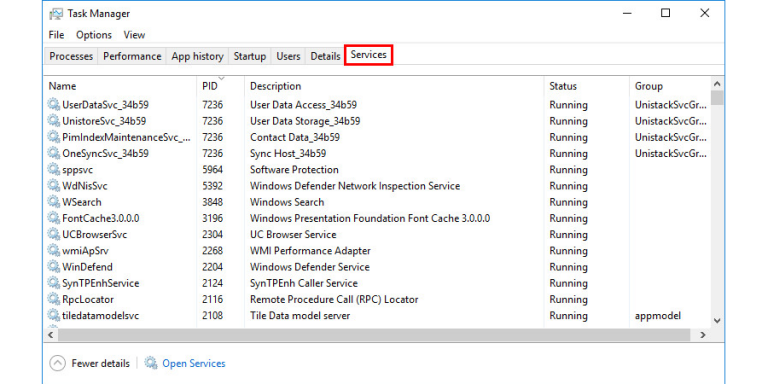
Task: Switch to the Startup tab
Action: point(250,56)
